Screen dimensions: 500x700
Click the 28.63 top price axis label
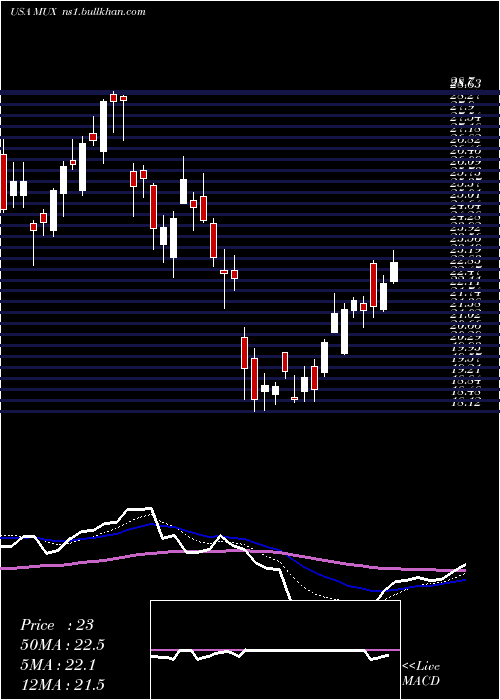point(467,82)
